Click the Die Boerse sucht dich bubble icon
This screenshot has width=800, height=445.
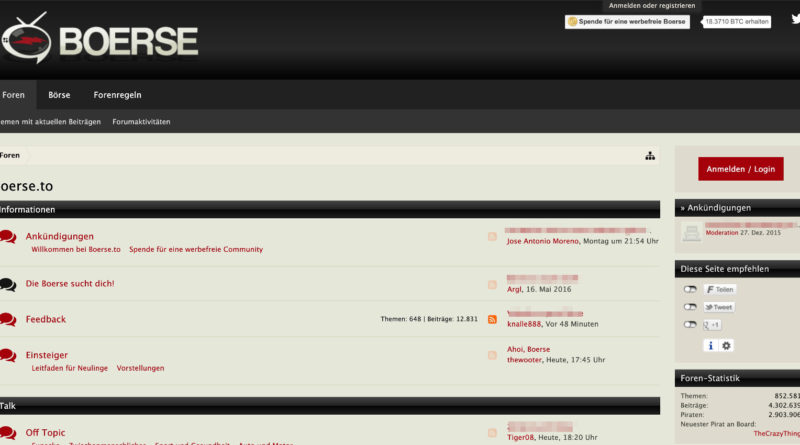pyautogui.click(x=8, y=284)
